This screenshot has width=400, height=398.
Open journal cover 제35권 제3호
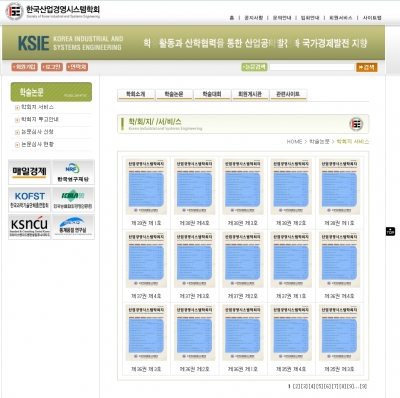[x=339, y=333]
